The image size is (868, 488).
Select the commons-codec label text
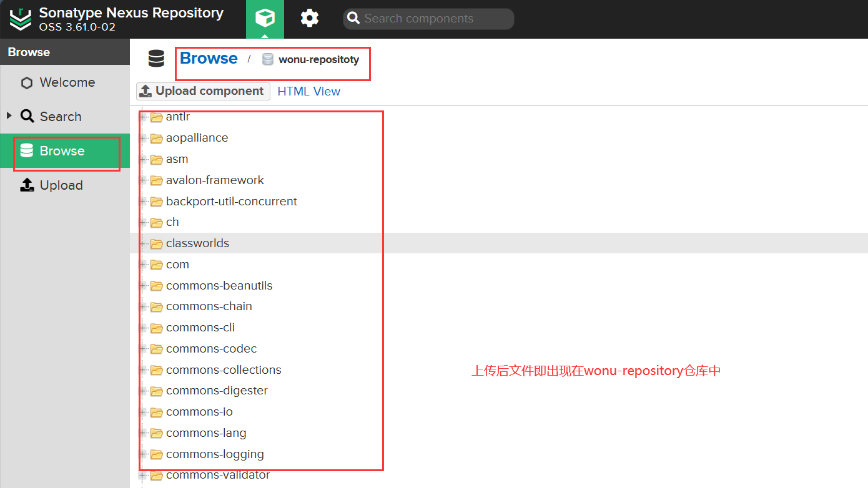click(x=211, y=349)
